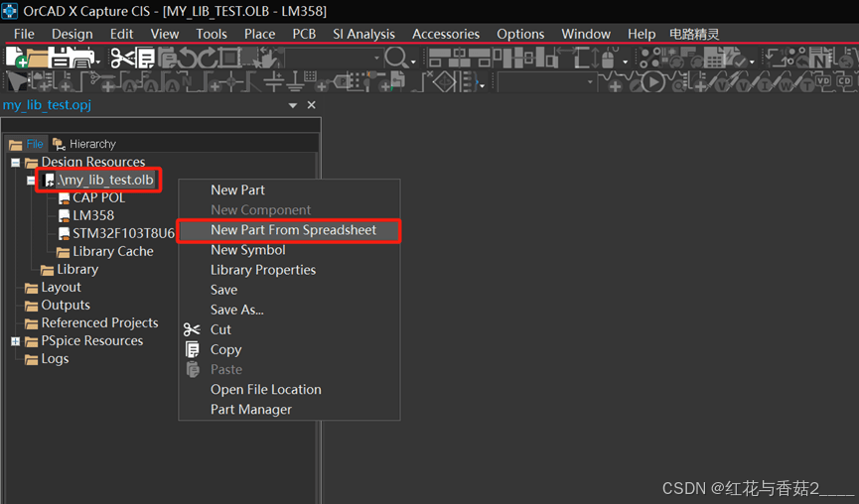Open the Place menu
The image size is (859, 504).
259,34
